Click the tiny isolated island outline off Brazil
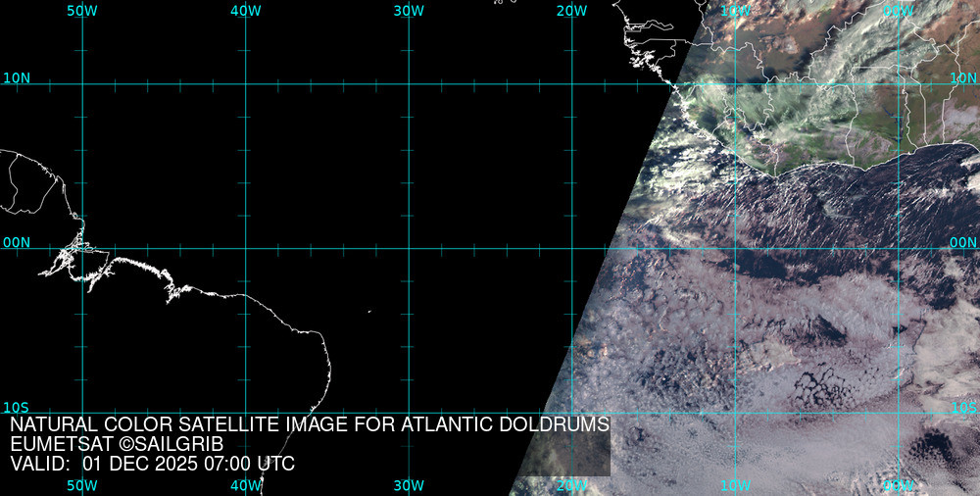Screen dimensions: 980x496 pos(369,313)
